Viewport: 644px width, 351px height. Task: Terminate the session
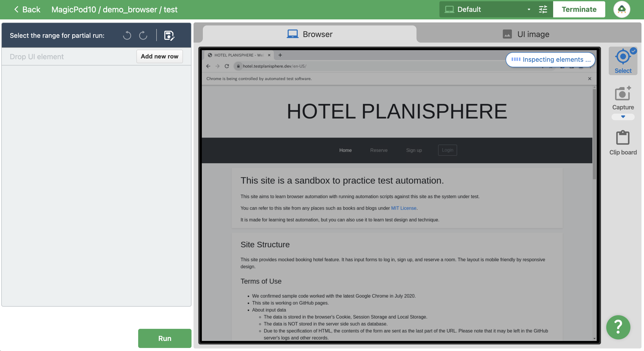[x=579, y=9]
